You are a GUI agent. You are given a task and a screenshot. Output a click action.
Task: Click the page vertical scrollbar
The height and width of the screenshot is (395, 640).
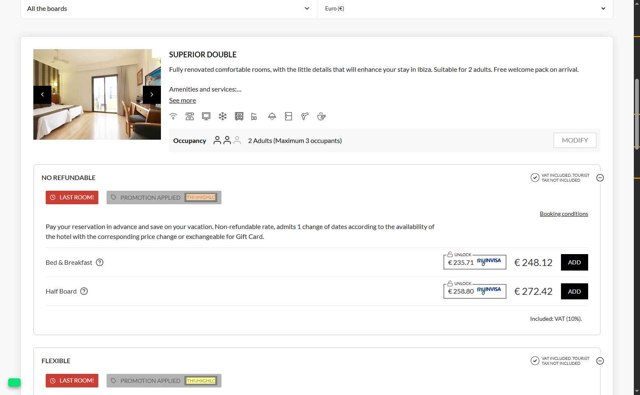[637, 113]
